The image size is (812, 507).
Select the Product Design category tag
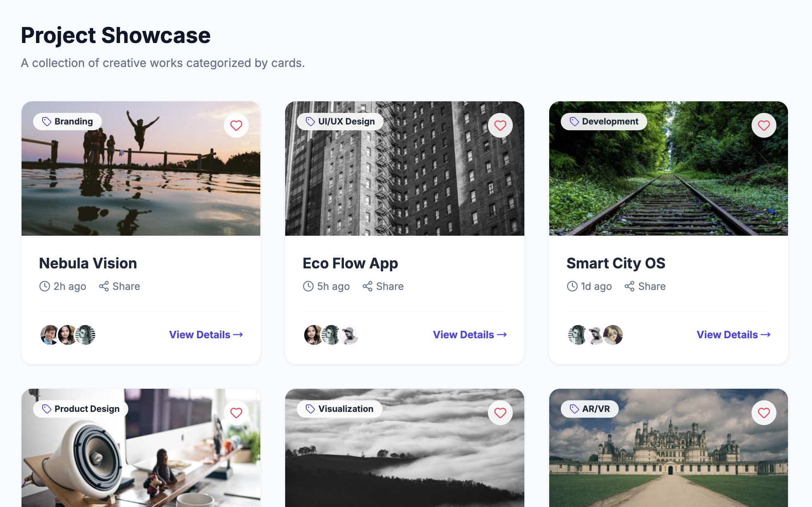pyautogui.click(x=81, y=409)
